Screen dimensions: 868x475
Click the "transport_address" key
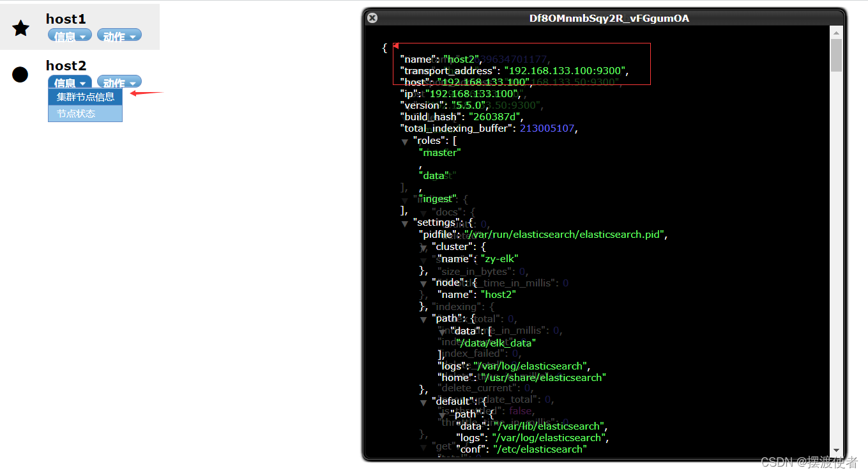[x=449, y=71]
